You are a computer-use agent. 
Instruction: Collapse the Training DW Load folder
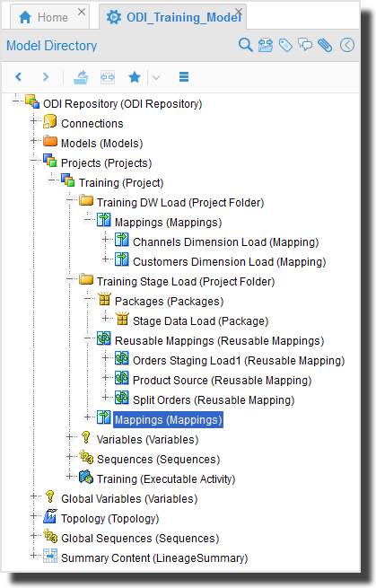point(69,200)
